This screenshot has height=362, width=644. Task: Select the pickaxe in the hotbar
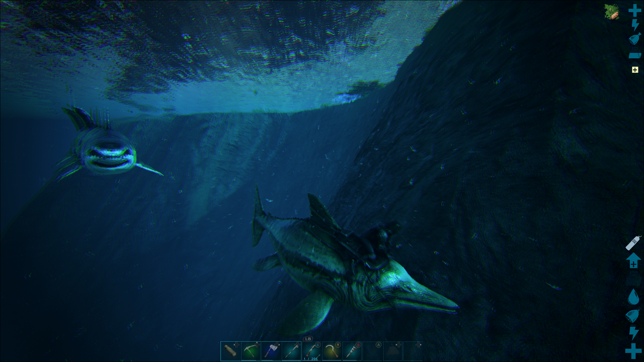tap(251, 351)
